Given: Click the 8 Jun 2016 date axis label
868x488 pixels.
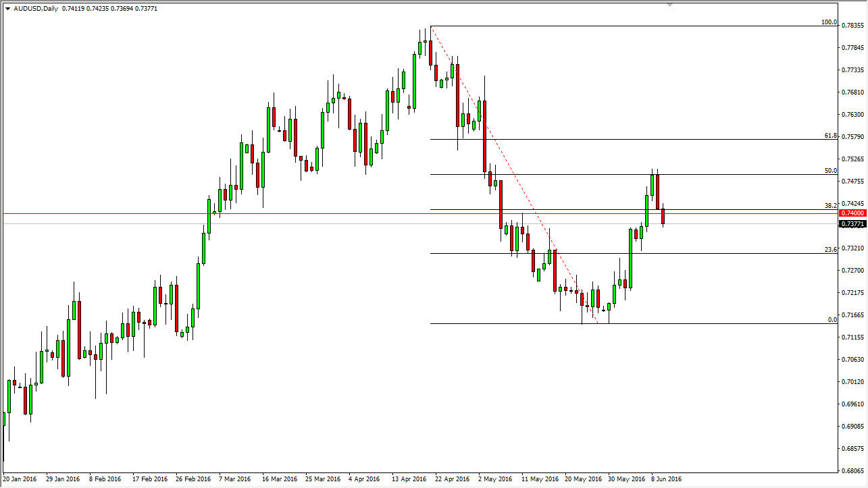Looking at the screenshot, I should click(x=665, y=479).
